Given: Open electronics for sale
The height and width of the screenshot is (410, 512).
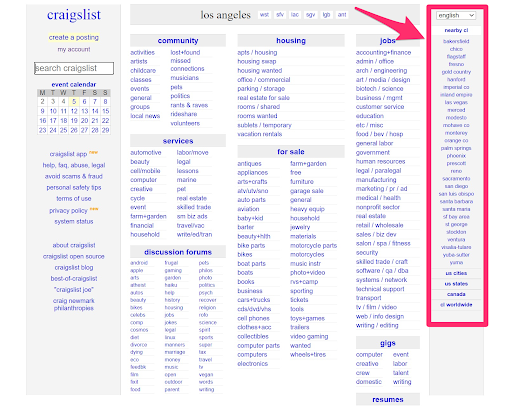Looking at the screenshot, I should [x=253, y=363].
